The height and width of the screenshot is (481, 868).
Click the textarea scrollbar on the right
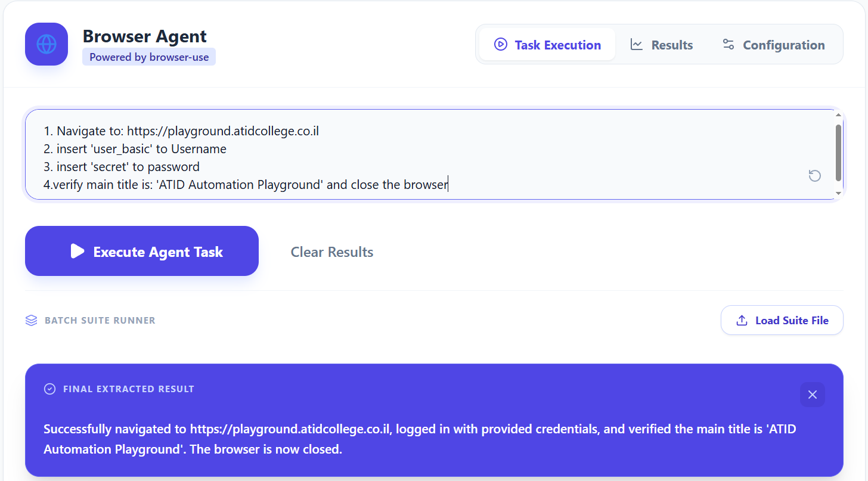click(839, 152)
